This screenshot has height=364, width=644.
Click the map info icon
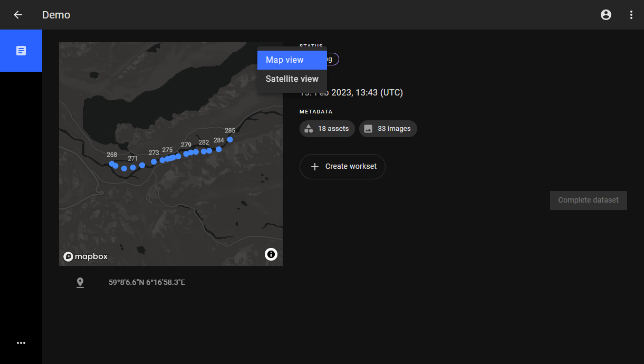click(271, 254)
